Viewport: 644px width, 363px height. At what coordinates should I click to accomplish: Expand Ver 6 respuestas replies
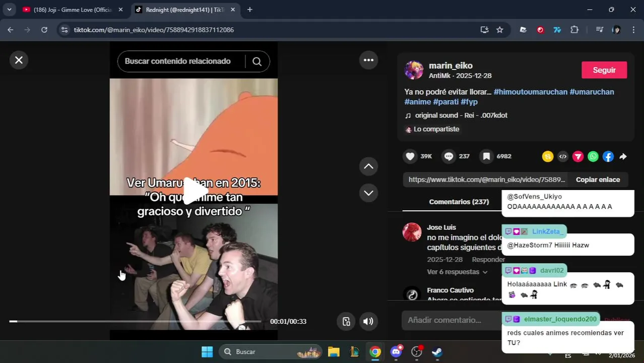[457, 272]
